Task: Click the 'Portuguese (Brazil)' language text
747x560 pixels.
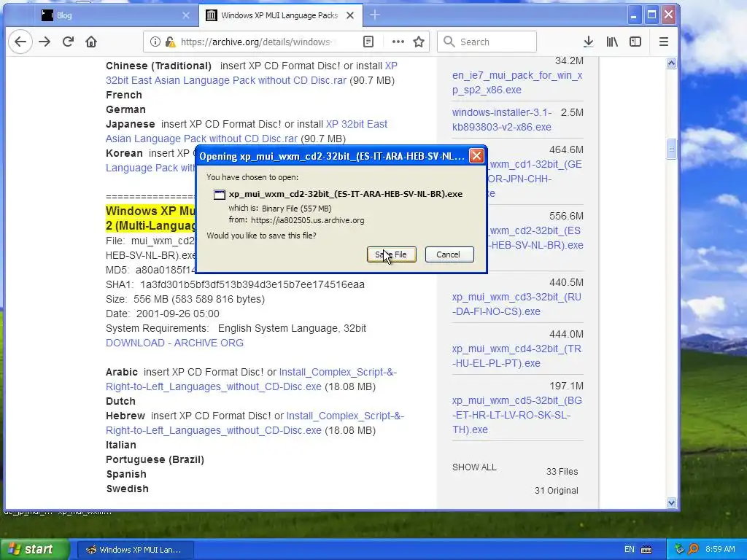Action: coord(155,459)
